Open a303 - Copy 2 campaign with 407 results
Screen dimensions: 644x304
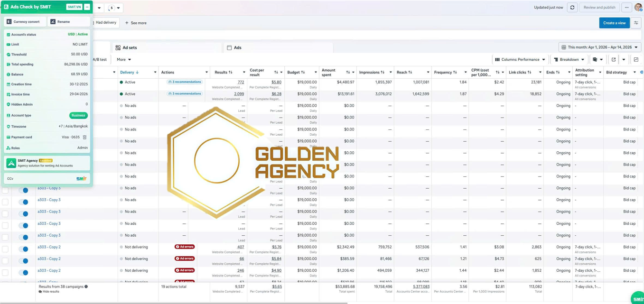49,247
